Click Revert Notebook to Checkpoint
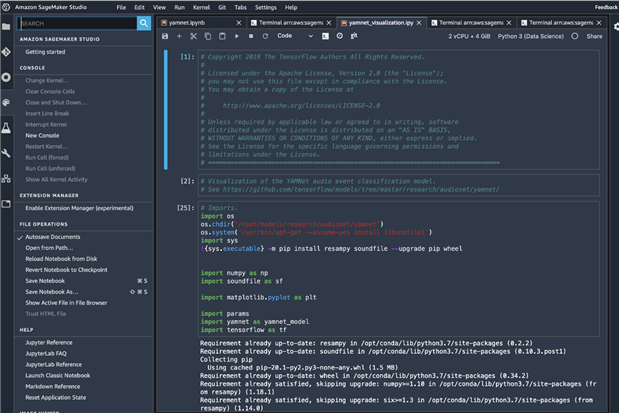The height and width of the screenshot is (413, 619). pos(66,270)
